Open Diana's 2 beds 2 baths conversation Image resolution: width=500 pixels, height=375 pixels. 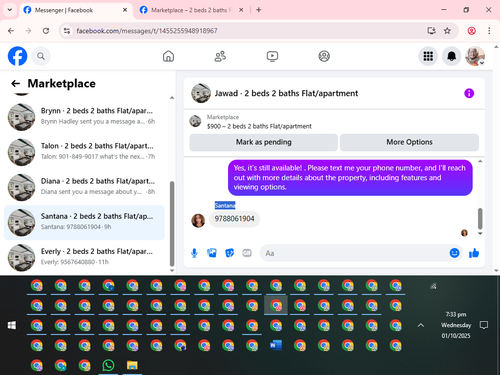coord(84,187)
